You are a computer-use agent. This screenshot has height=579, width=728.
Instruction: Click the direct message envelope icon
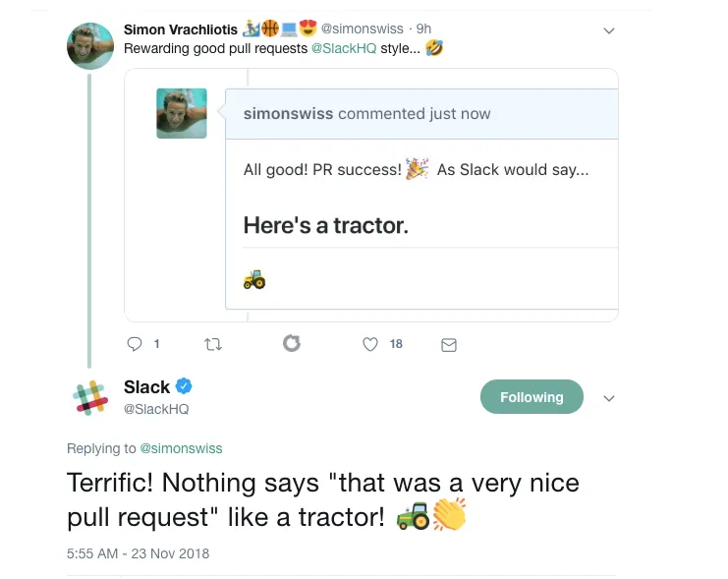click(x=449, y=344)
